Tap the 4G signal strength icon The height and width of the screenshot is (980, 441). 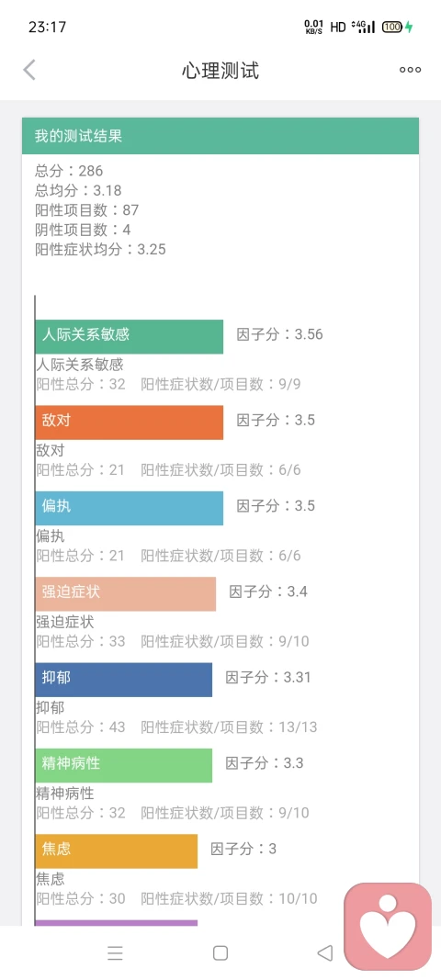click(x=364, y=27)
